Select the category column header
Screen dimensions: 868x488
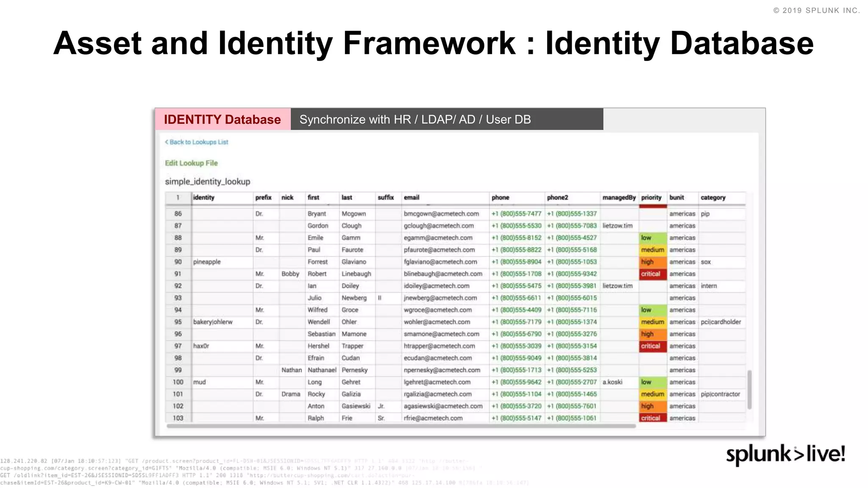(722, 197)
